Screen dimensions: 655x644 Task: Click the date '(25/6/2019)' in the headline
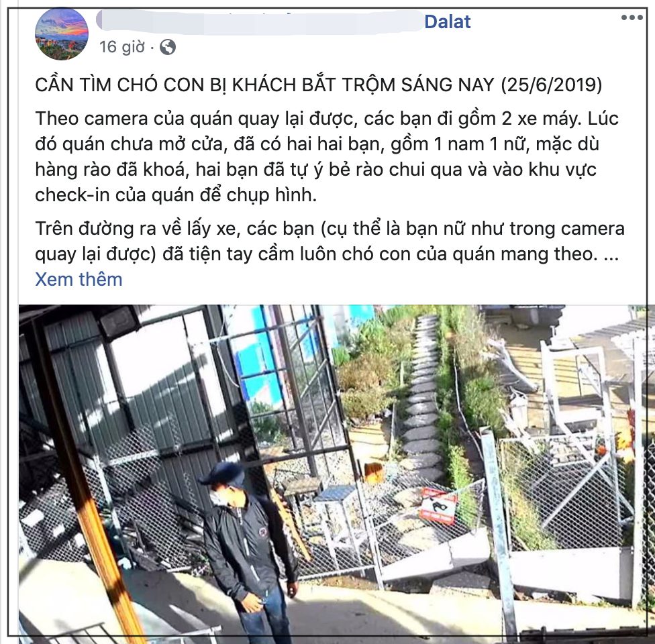tap(552, 85)
